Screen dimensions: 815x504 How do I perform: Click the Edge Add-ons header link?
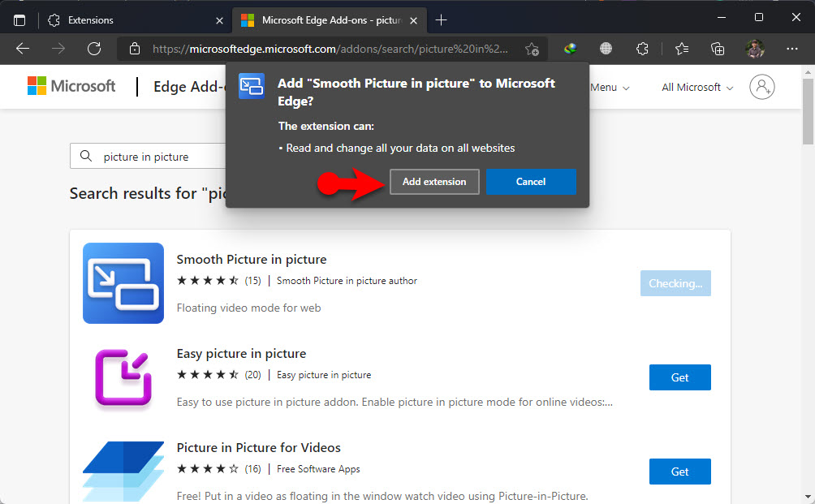(188, 87)
